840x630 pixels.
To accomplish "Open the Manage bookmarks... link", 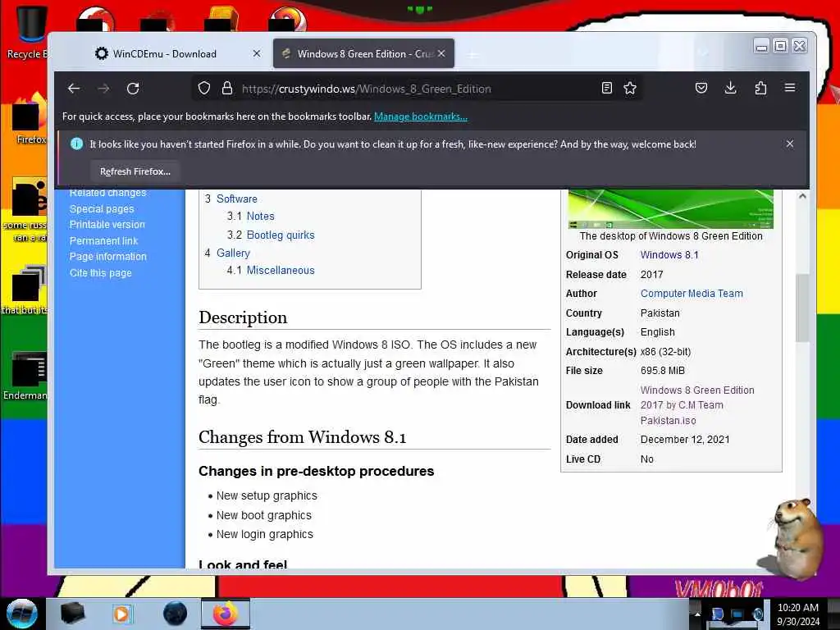I will coord(421,116).
